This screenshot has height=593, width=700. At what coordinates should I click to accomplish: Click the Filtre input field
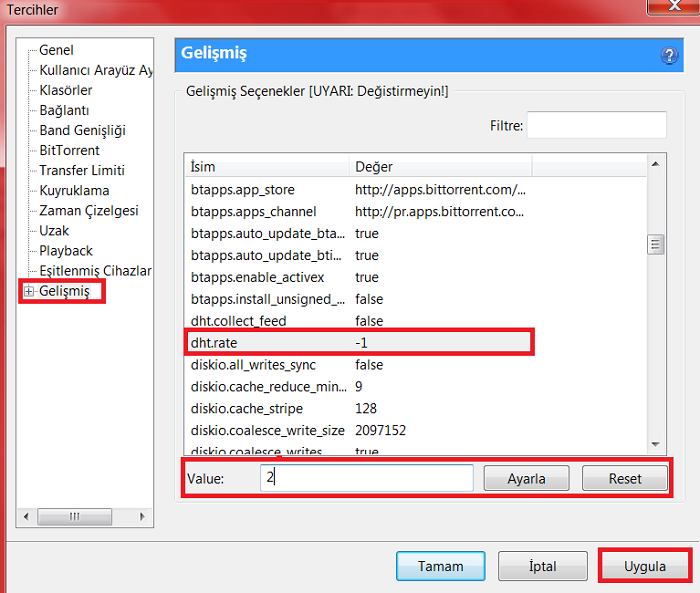point(596,125)
